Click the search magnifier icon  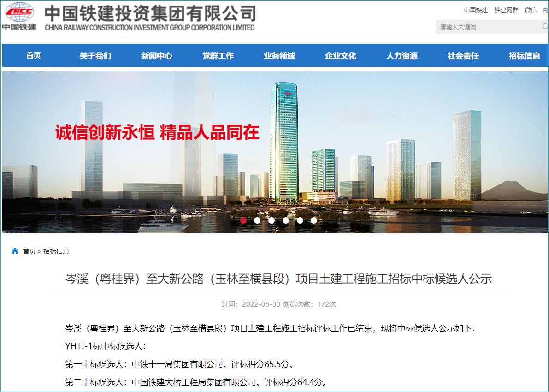coord(545,27)
